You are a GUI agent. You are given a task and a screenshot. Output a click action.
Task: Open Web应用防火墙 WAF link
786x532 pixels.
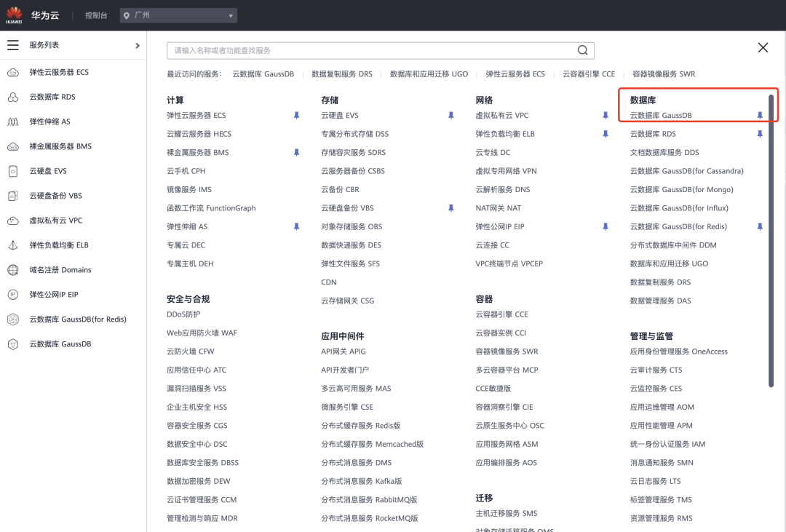(x=202, y=333)
